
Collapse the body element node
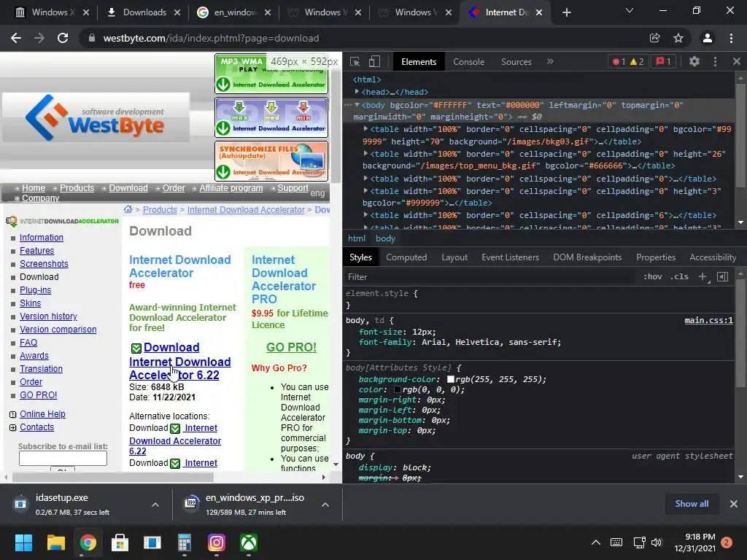[x=357, y=105]
